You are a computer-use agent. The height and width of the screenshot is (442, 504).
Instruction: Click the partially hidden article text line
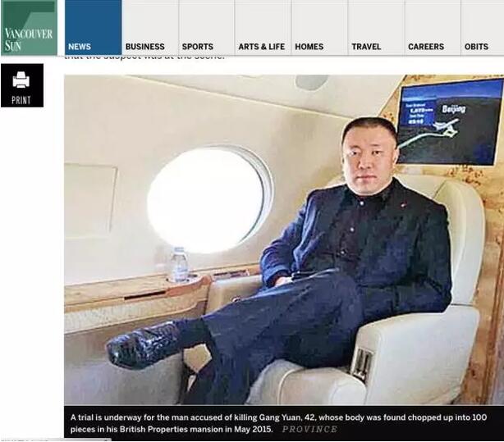[144, 58]
